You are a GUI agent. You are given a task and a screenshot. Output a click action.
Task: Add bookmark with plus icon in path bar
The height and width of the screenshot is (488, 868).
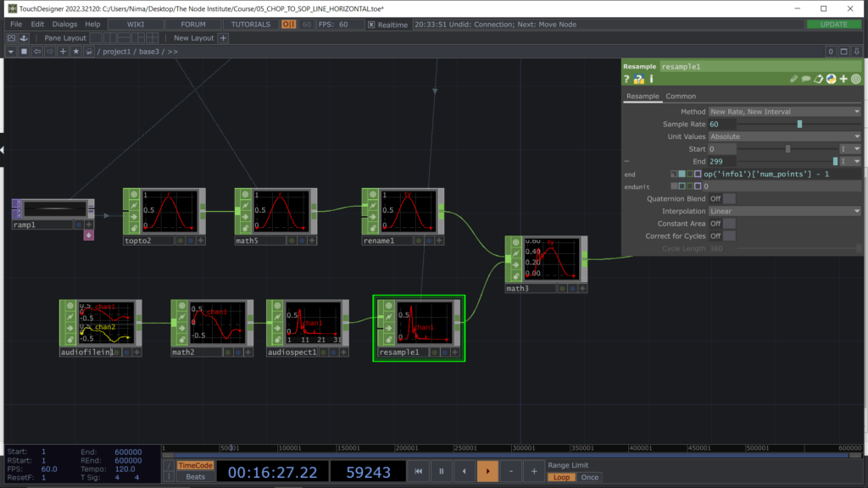63,52
